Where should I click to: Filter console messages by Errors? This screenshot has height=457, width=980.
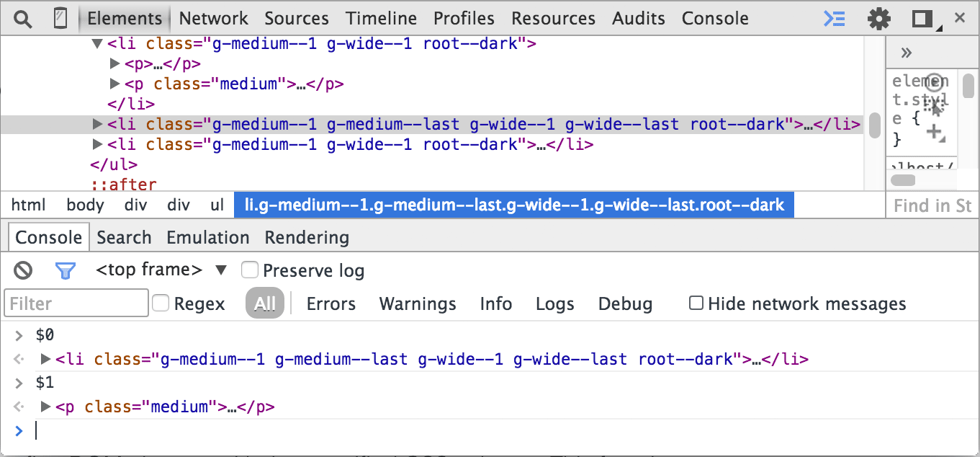click(x=331, y=304)
